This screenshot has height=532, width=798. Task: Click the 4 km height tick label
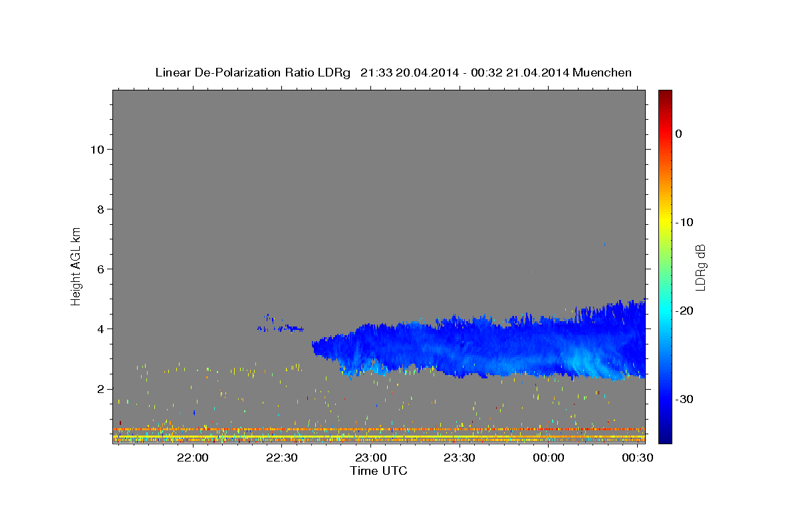coord(100,329)
